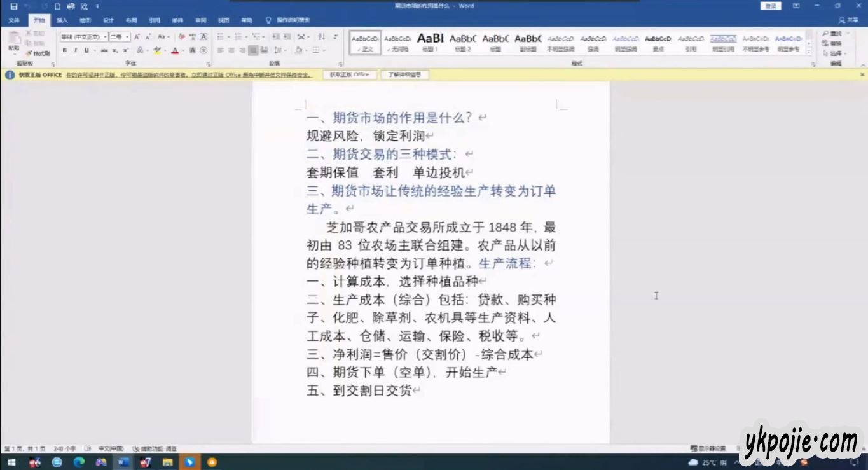Click the sort paragraph icon
Screen dimensions: 868x470
click(321, 37)
